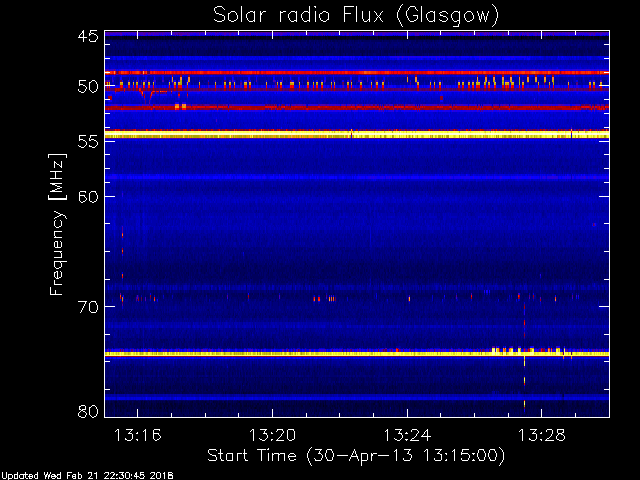The height and width of the screenshot is (480, 640).
Task: Click the "Start Time (30-Apr-13 13:15:00)" x-axis label
Action: [356, 456]
